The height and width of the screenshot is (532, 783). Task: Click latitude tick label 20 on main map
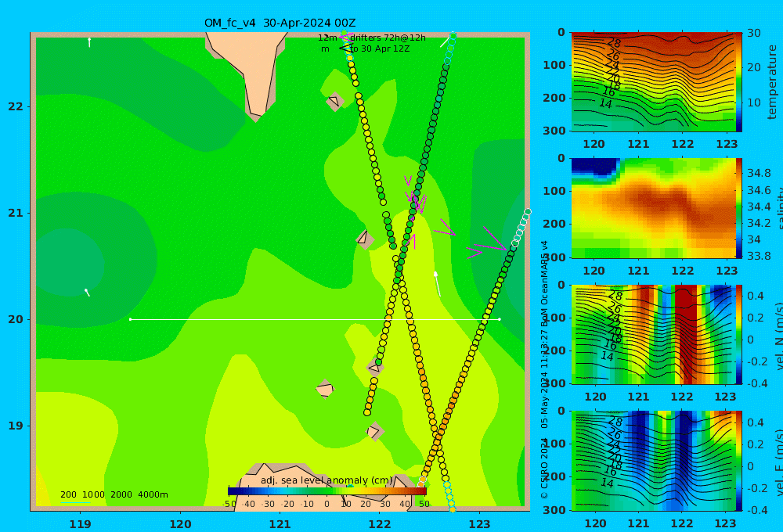click(16, 319)
